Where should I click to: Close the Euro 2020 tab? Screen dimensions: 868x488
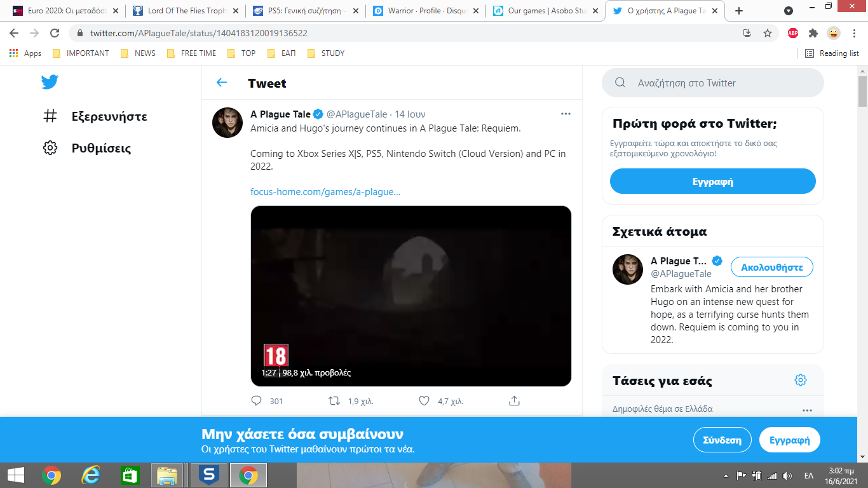coord(115,11)
